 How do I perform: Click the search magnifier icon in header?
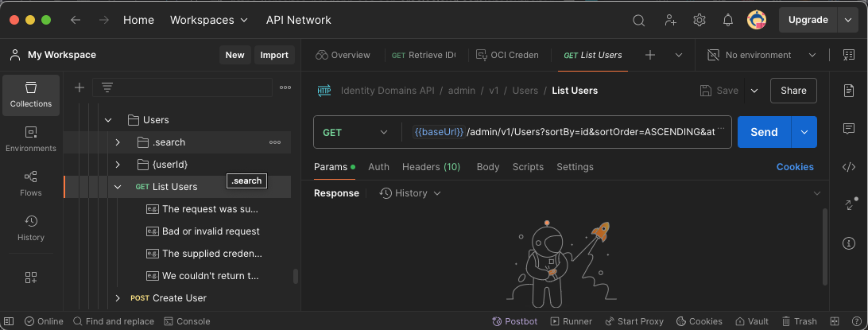[x=639, y=21]
